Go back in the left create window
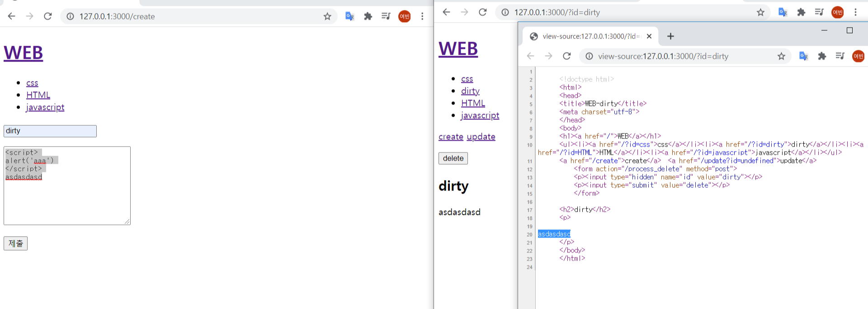The height and width of the screenshot is (309, 868). coord(11,16)
